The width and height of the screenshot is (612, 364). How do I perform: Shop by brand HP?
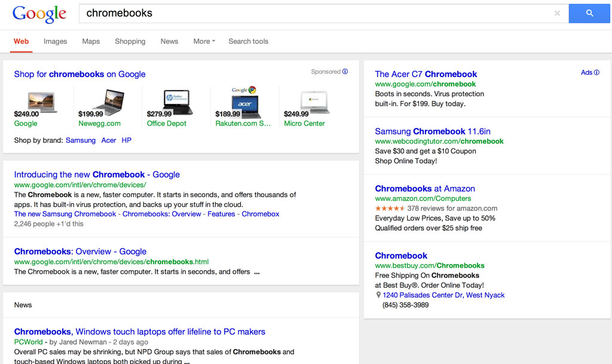click(x=127, y=140)
